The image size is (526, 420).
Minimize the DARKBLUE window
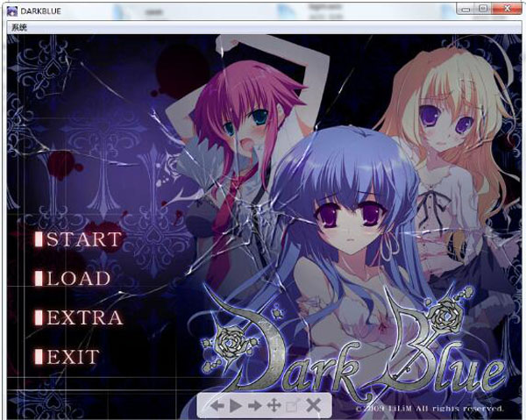click(466, 9)
